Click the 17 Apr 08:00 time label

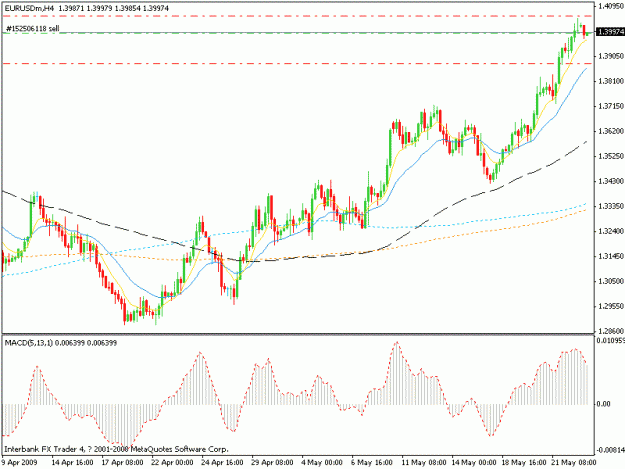pos(122,463)
